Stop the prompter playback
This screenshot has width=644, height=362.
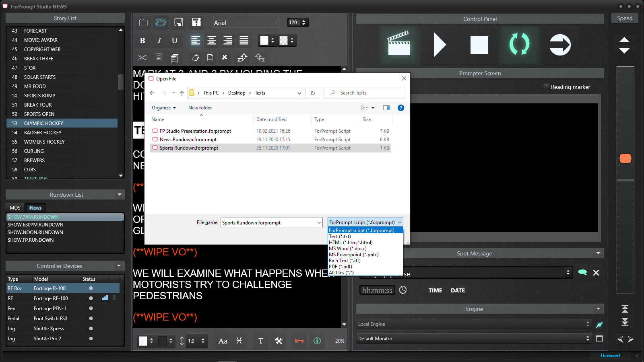pyautogui.click(x=479, y=45)
